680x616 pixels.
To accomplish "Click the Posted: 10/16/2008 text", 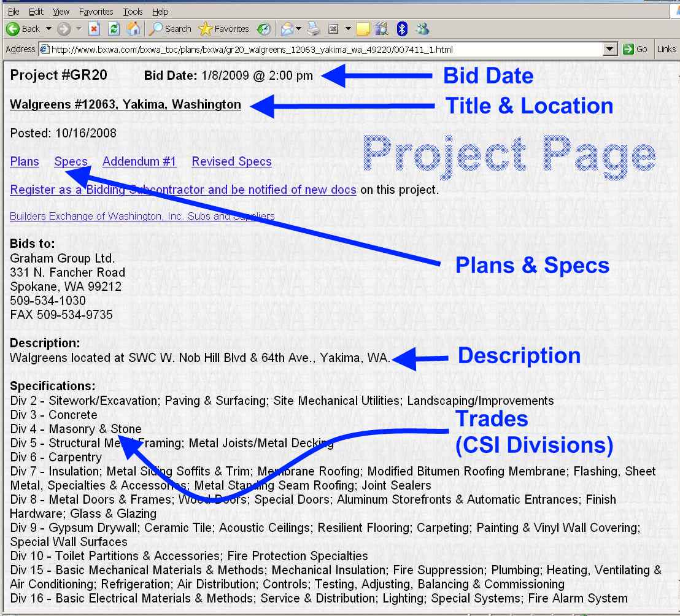I will [x=63, y=133].
